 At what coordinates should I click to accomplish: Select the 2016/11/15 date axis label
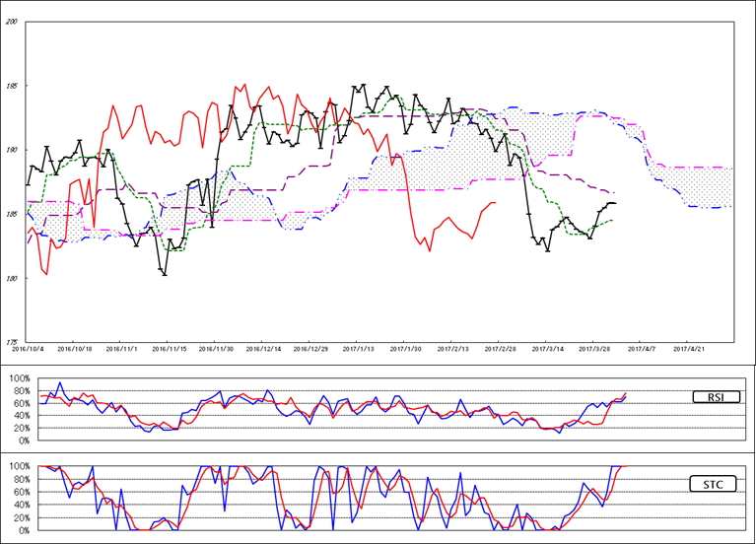coord(170,348)
